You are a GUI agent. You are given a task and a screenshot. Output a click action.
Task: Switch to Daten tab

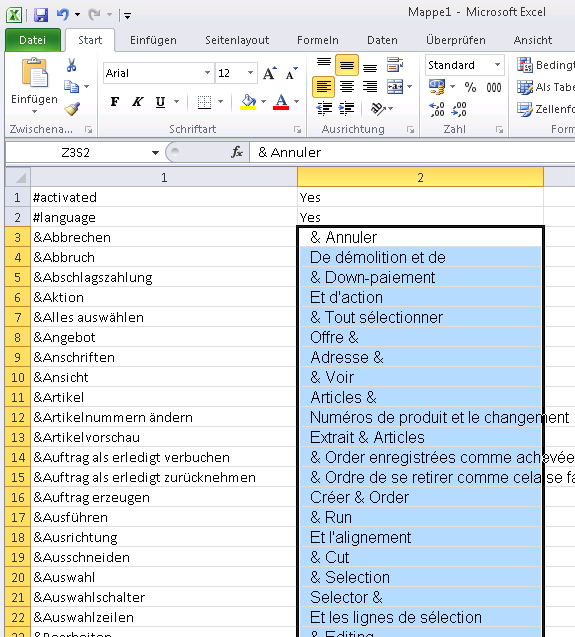[x=382, y=40]
